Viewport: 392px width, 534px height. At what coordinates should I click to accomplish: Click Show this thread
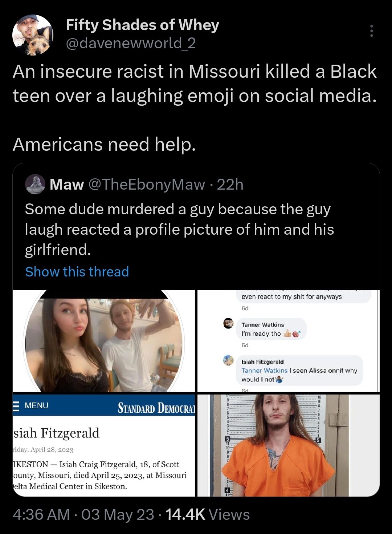(77, 272)
